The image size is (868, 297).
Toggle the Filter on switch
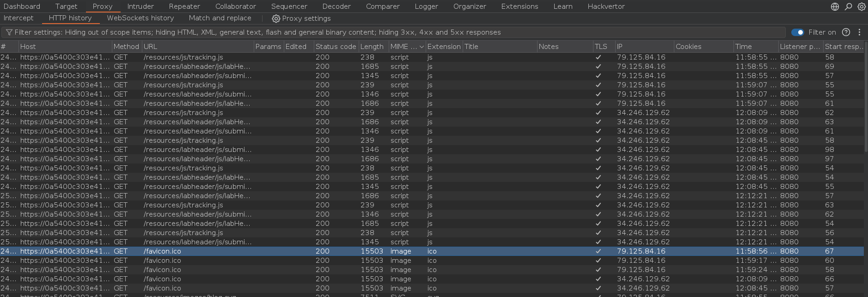797,32
